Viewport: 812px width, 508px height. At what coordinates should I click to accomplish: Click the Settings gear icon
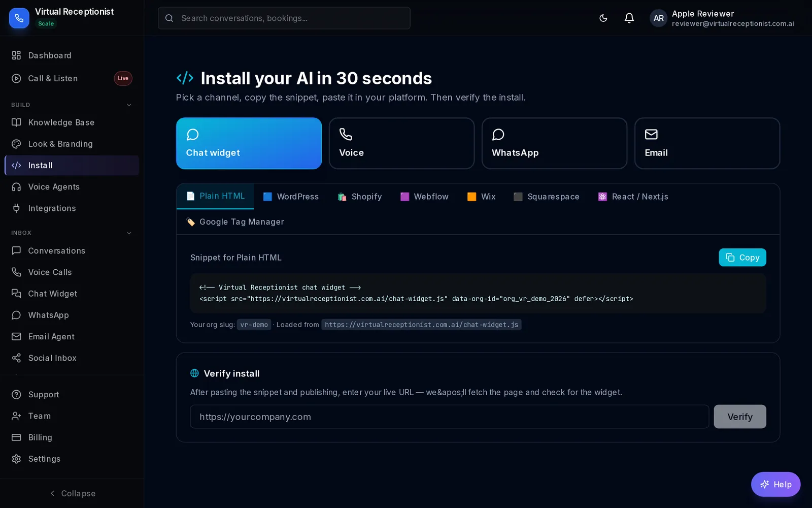point(16,459)
